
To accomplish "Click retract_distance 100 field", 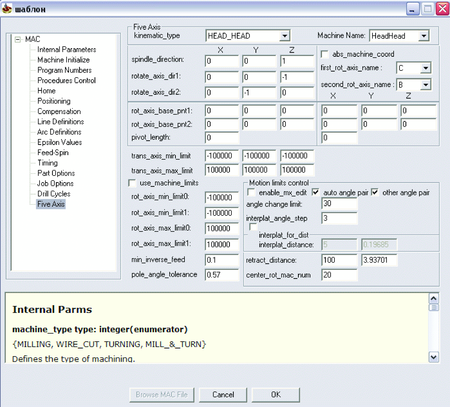I will 339,260.
